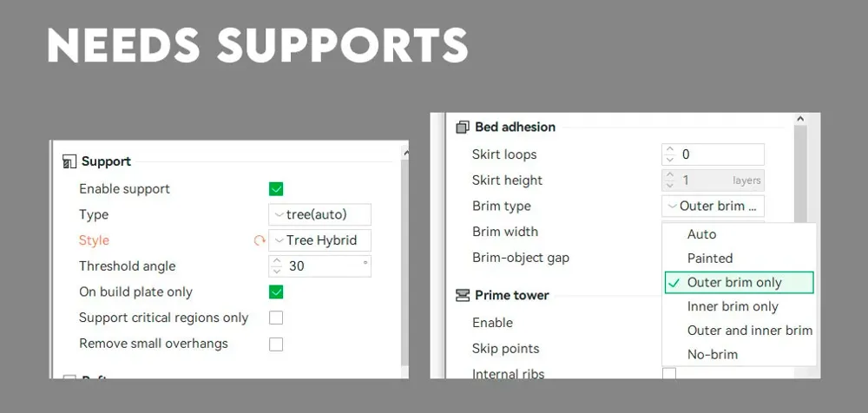
Task: Increase Threshold angle with the up arrow
Action: click(277, 262)
